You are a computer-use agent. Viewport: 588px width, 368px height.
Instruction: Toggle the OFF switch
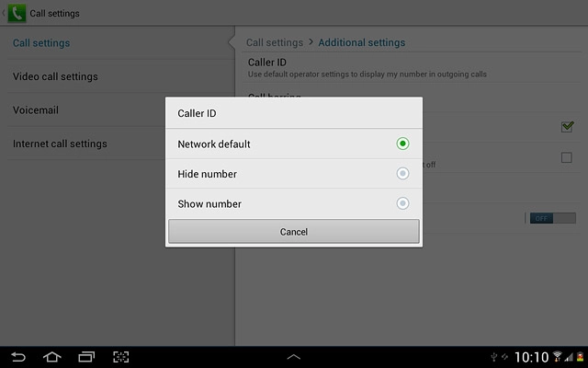pyautogui.click(x=553, y=218)
